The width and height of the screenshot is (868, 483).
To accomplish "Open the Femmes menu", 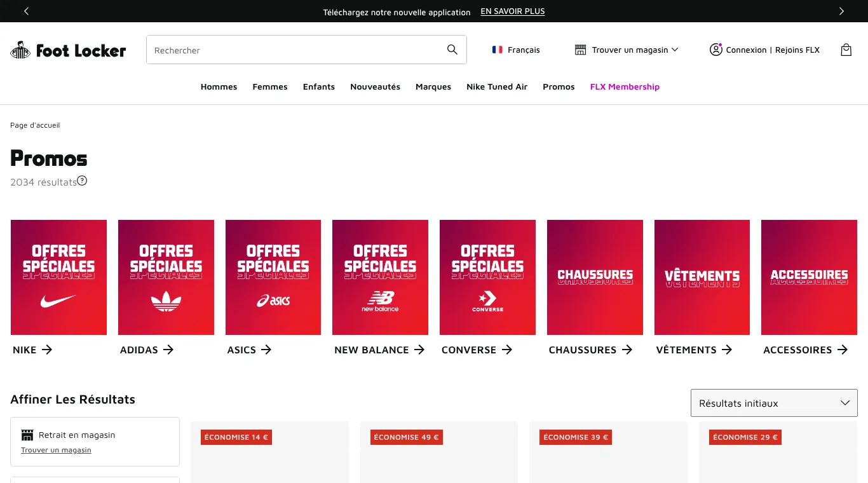I will pos(270,86).
